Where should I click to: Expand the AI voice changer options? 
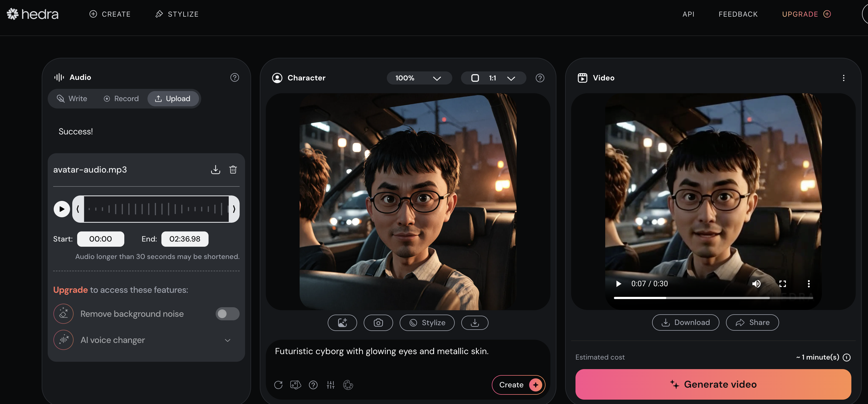227,340
